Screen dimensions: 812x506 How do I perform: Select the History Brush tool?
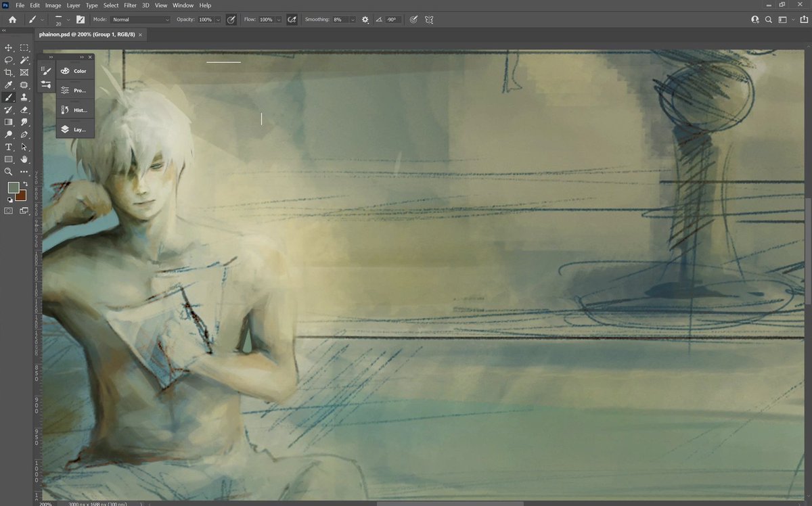[x=9, y=110]
